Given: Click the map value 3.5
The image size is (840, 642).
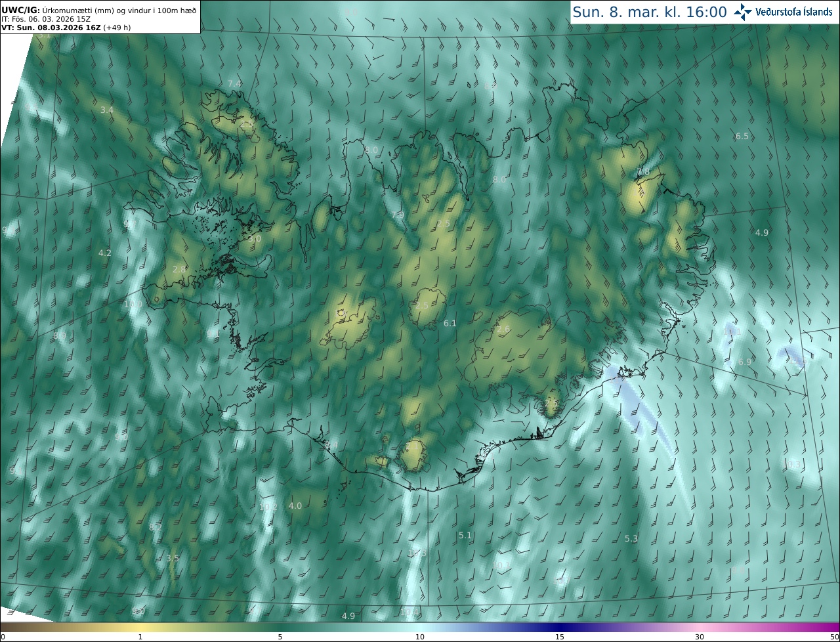Looking at the screenshot, I should tap(173, 559).
